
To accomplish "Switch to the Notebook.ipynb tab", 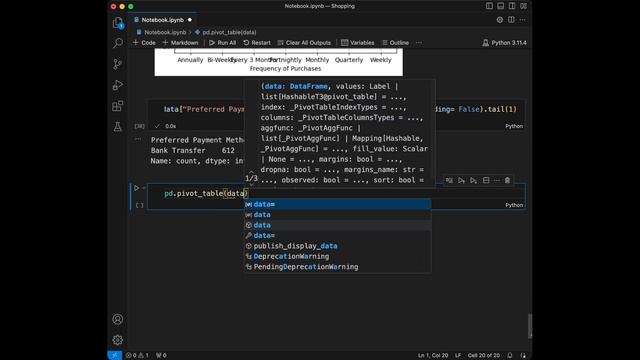I will 162,20.
